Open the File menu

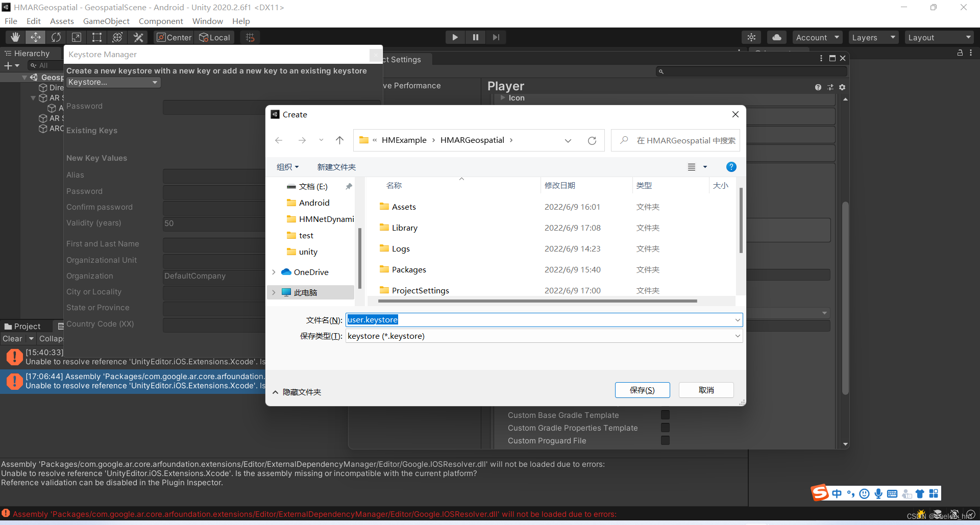coord(11,21)
